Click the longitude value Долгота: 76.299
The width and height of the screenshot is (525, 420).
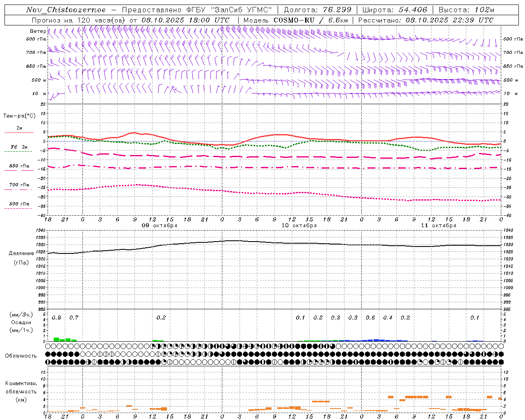(x=318, y=10)
